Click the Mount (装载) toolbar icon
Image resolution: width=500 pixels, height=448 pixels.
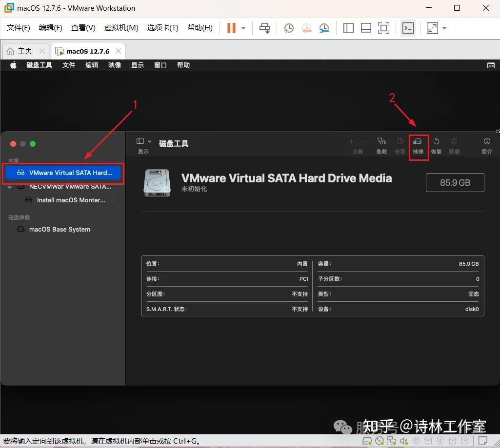454,141
